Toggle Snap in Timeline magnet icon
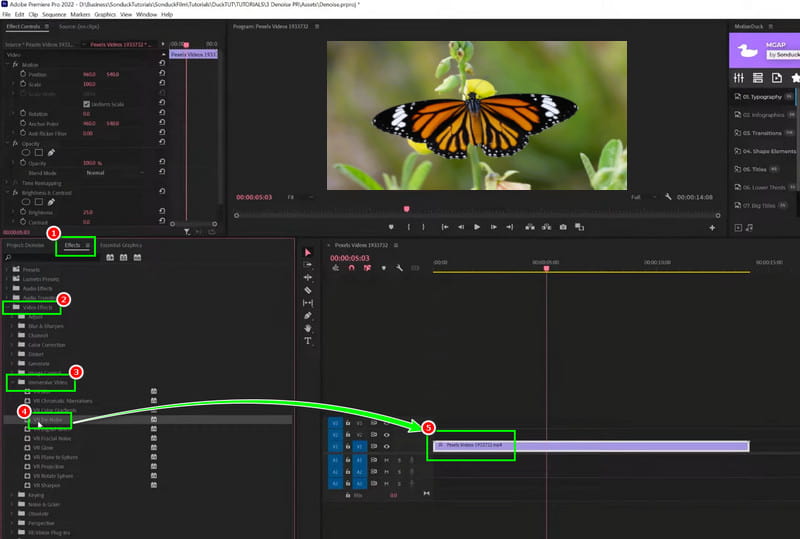The height and width of the screenshot is (539, 800). click(x=352, y=268)
